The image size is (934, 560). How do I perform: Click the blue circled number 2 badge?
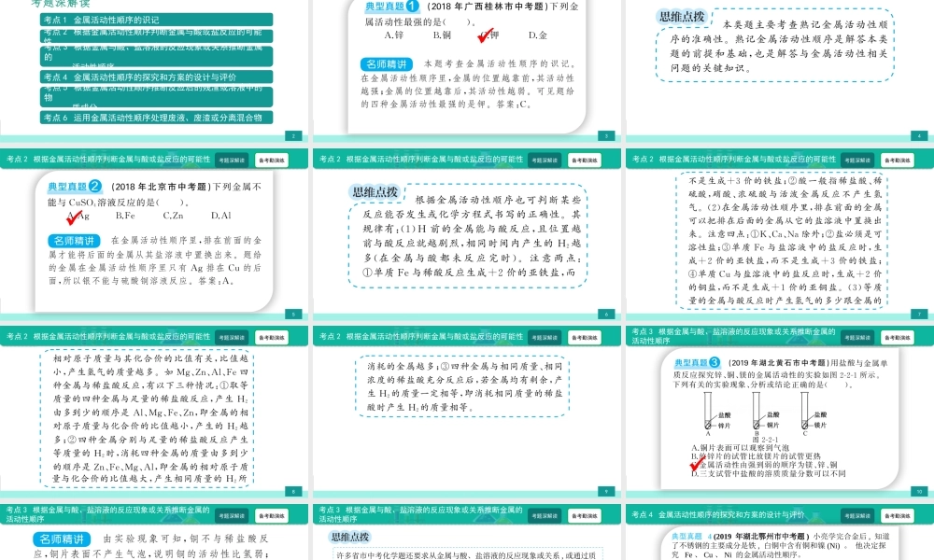pos(96,188)
